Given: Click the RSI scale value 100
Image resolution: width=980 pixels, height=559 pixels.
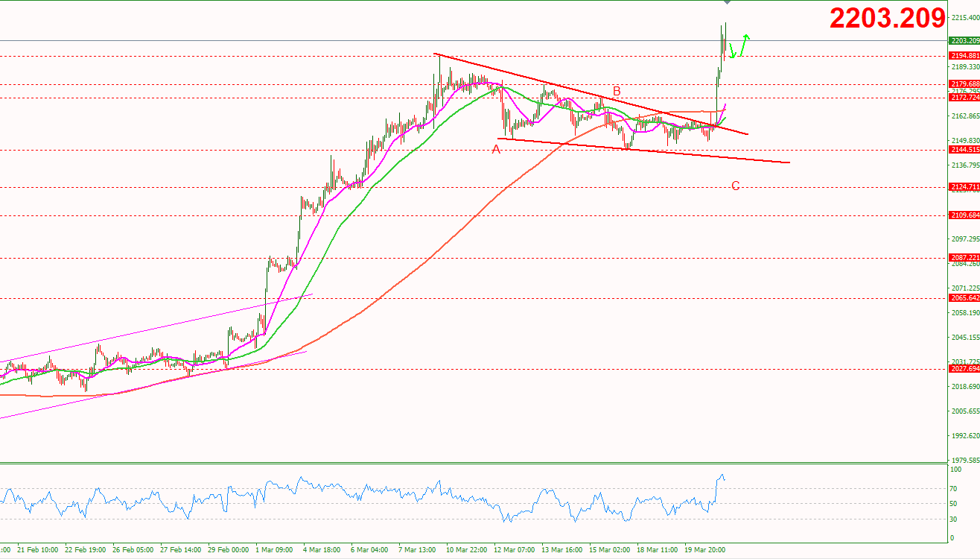Looking at the screenshot, I should coord(955,470).
